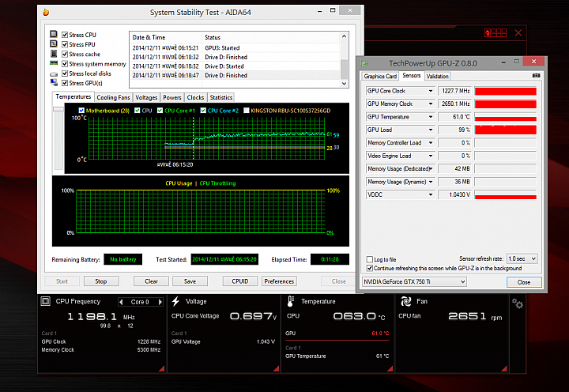Click event log scrollbar up arrow

click(344, 36)
